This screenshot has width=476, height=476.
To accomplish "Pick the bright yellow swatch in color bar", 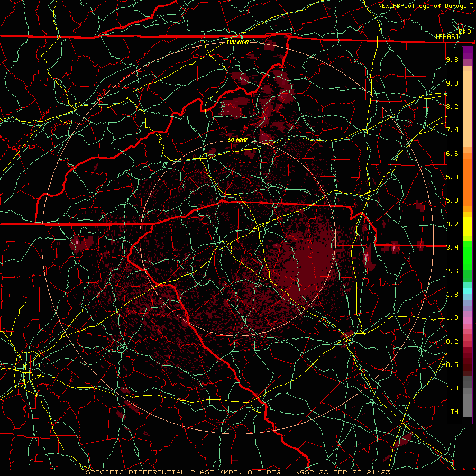I will pyautogui.click(x=467, y=226).
